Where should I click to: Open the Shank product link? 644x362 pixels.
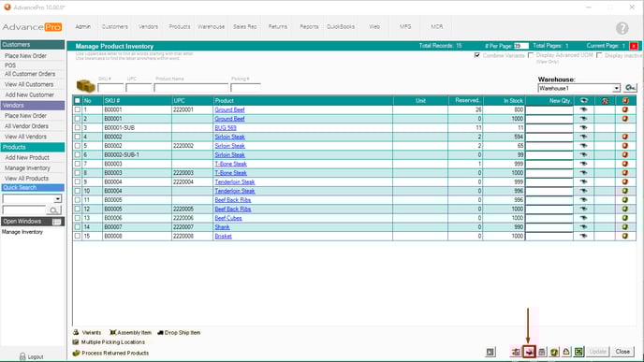[x=222, y=227]
